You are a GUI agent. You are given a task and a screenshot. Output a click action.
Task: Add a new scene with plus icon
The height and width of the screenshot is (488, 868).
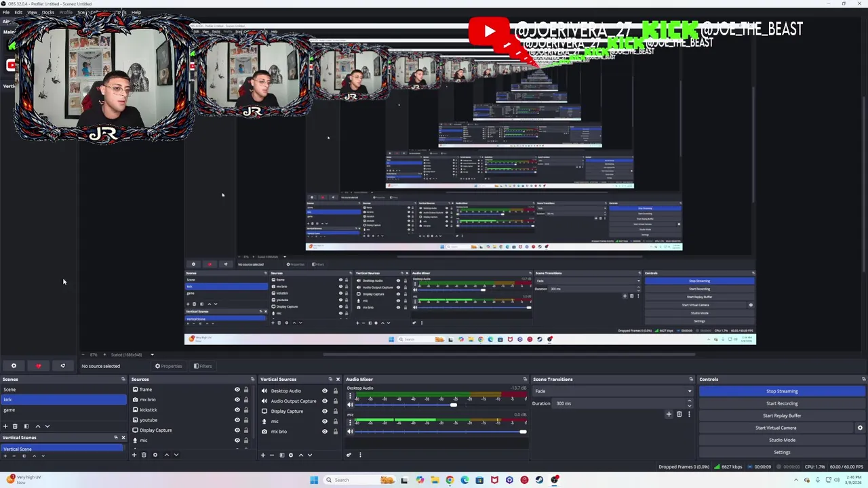(x=5, y=426)
